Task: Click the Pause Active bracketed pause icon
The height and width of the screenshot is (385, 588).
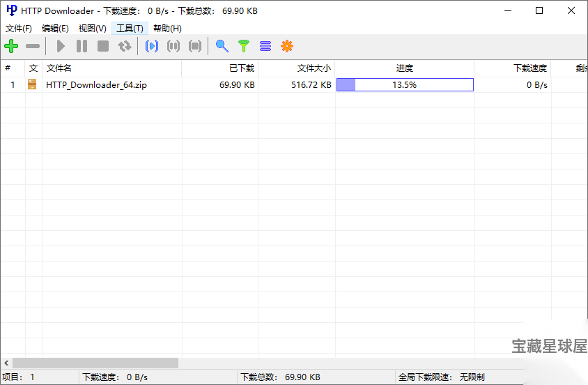Action: pyautogui.click(x=173, y=46)
